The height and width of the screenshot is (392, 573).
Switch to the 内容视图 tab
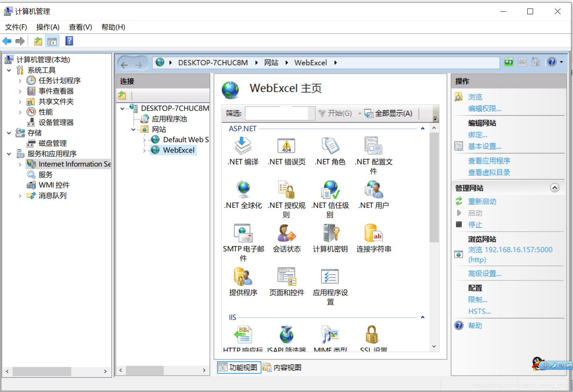(x=282, y=367)
